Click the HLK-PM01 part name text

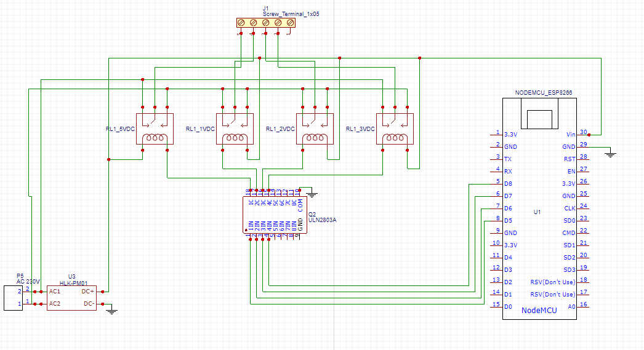point(73,283)
